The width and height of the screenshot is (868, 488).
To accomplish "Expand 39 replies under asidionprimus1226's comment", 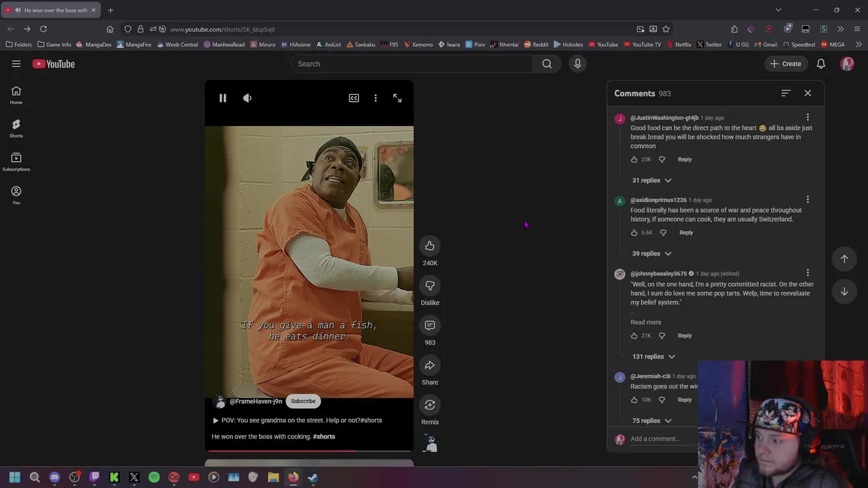I will coord(652,253).
